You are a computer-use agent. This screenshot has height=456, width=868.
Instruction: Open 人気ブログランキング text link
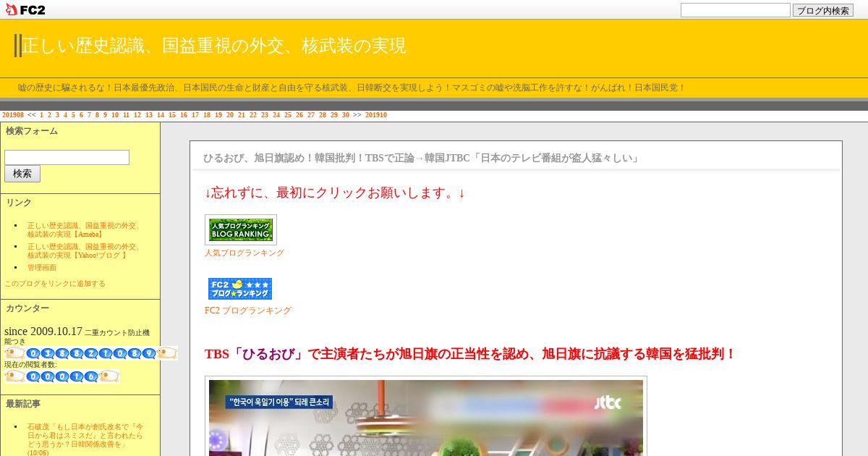[244, 253]
